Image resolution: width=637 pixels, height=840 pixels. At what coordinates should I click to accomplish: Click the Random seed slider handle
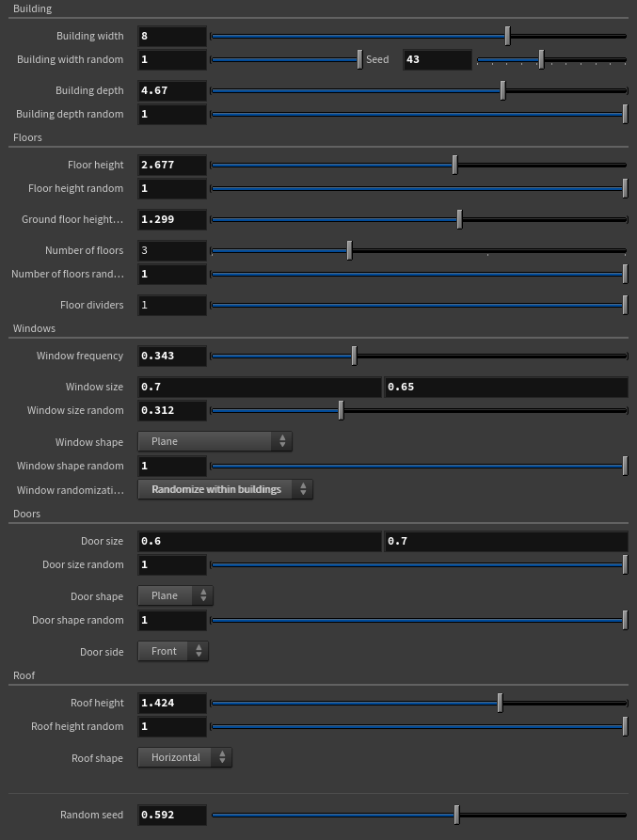tap(456, 815)
